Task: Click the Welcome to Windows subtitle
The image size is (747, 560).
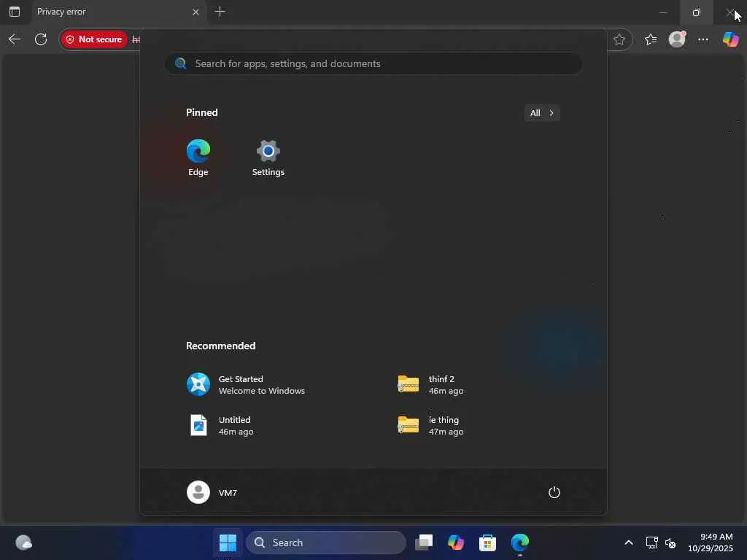Action: coord(262,391)
